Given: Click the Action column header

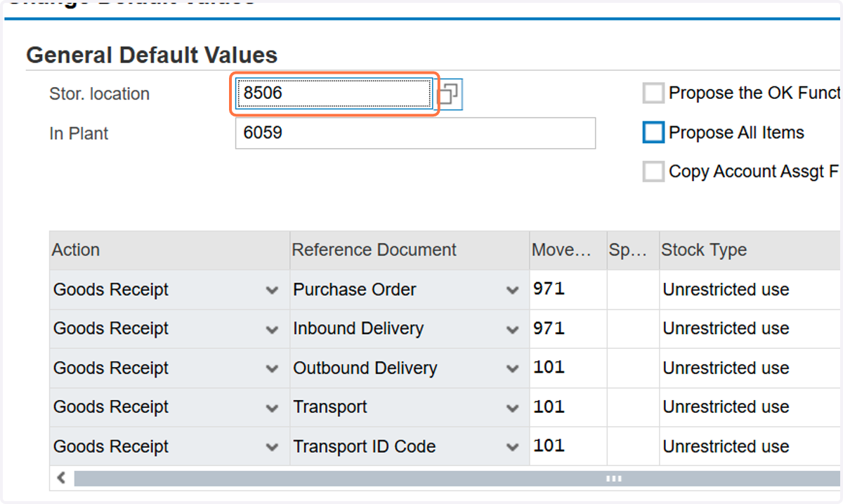Looking at the screenshot, I should point(169,251).
